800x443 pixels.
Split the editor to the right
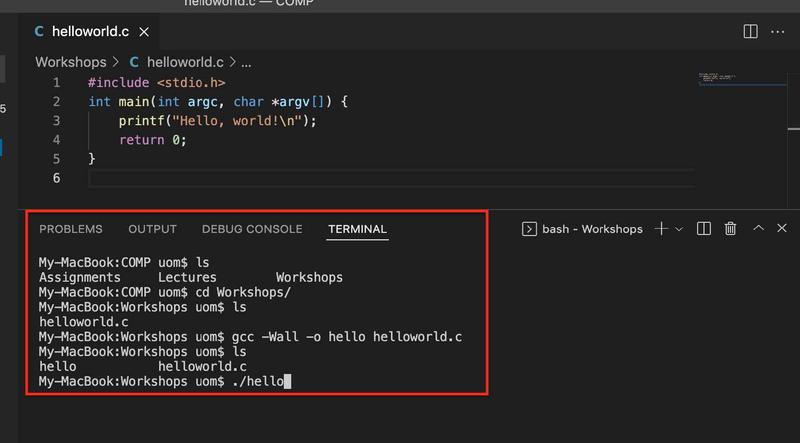[x=750, y=32]
